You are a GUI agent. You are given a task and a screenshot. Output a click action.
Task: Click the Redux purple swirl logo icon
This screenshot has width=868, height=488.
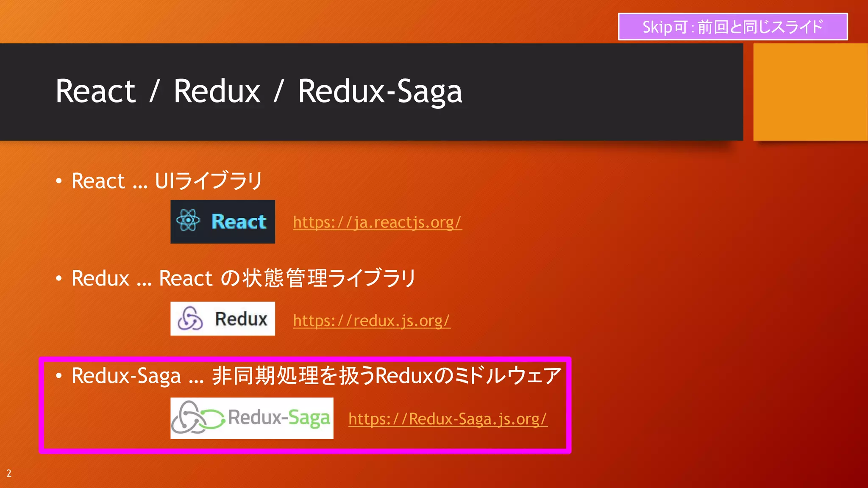pyautogui.click(x=190, y=319)
